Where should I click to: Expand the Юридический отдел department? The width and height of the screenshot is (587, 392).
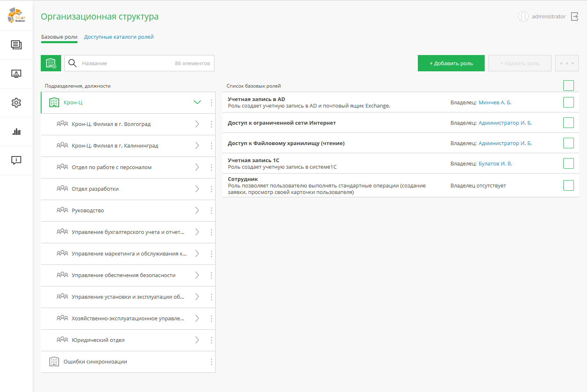[197, 340]
